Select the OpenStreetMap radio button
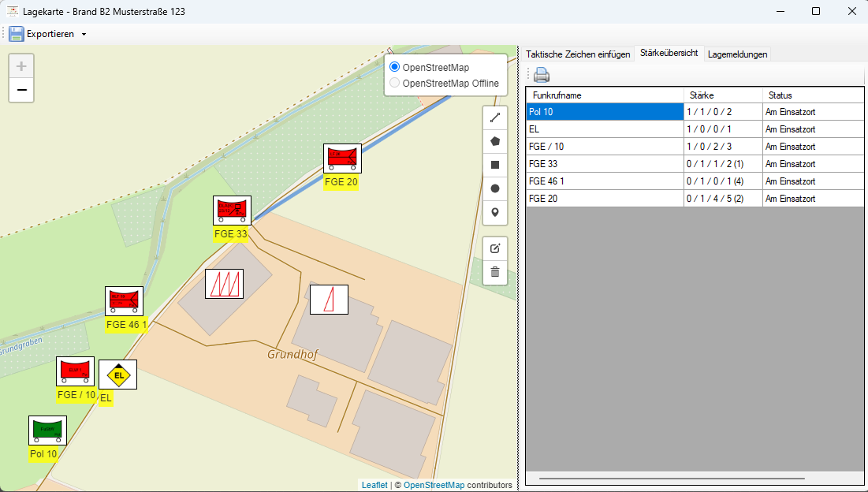 [395, 67]
